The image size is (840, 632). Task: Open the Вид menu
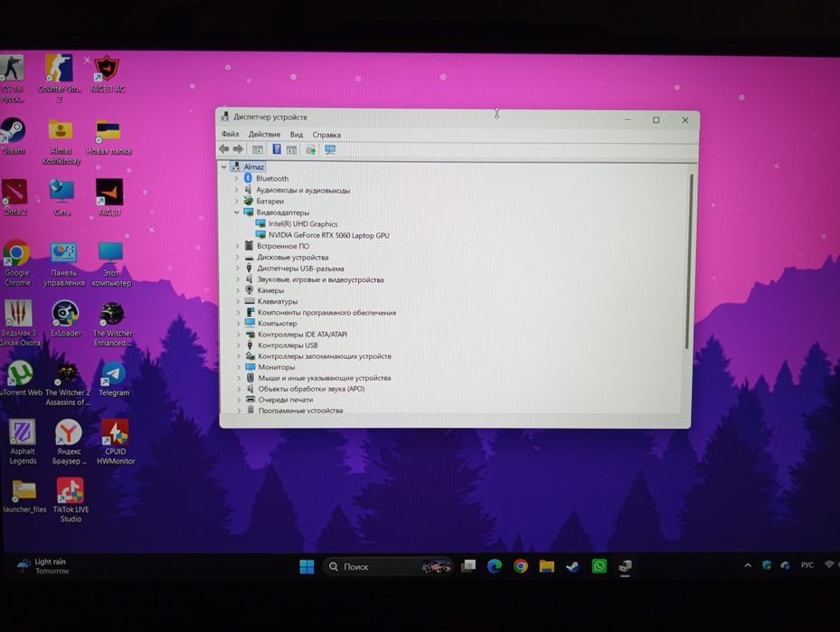[297, 135]
